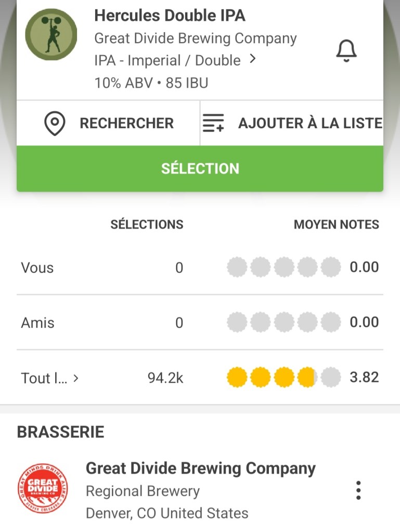Click the map pin location icon
400x532 pixels.
[x=55, y=124]
